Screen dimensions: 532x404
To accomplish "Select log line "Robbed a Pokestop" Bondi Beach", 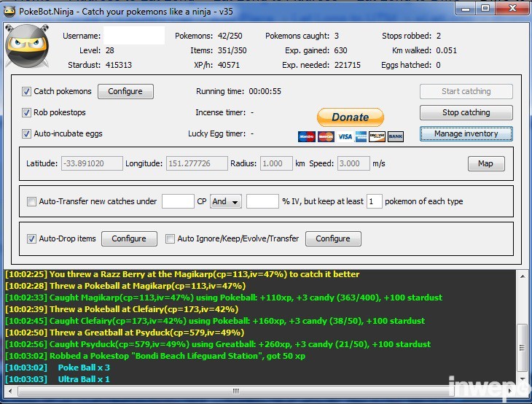I will tap(155, 356).
